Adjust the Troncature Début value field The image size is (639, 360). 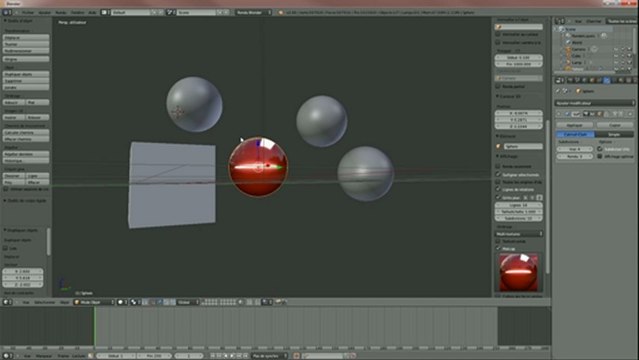pos(519,57)
